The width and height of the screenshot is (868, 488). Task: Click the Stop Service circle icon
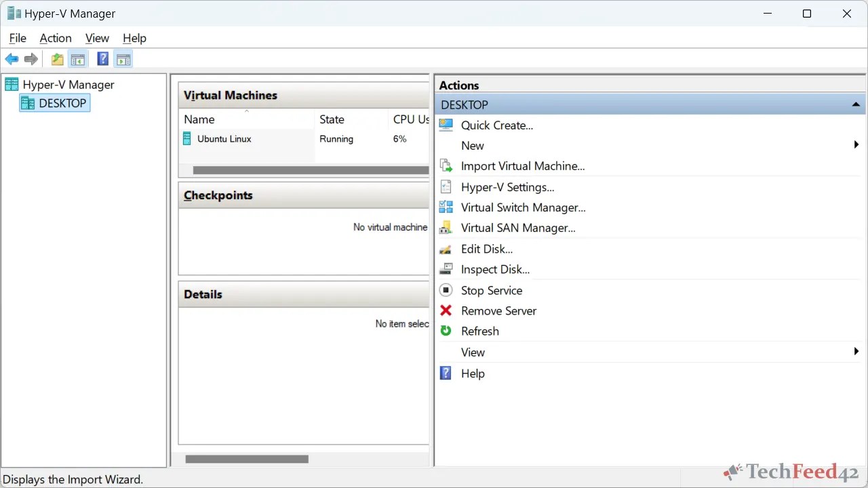tap(446, 290)
